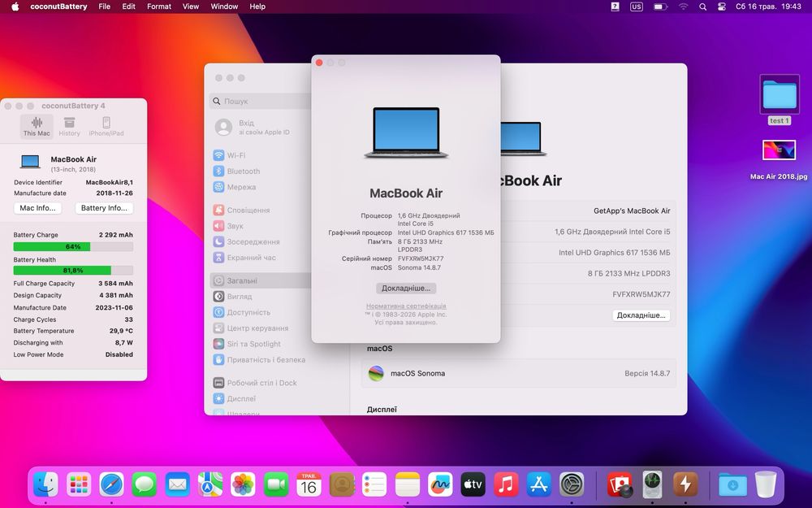The height and width of the screenshot is (508, 812).
Task: Click the Battery Health 81,8% bar
Action: tap(73, 271)
